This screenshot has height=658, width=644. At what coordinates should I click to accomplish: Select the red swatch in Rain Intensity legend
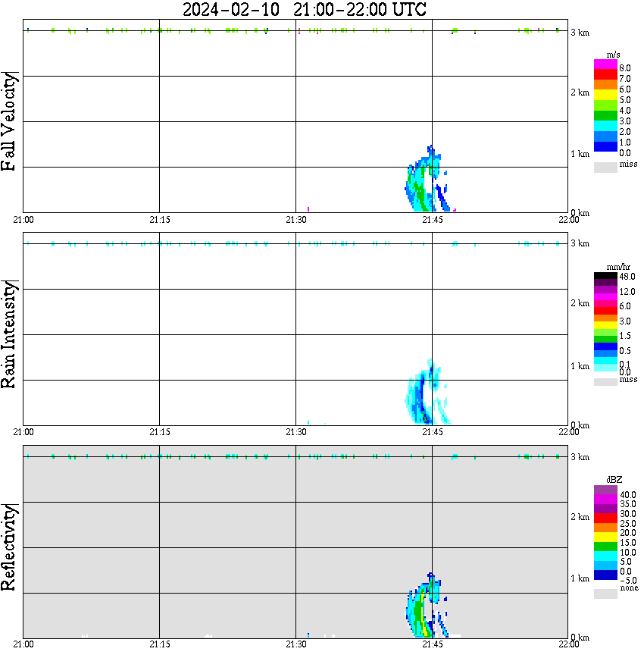pyautogui.click(x=605, y=311)
